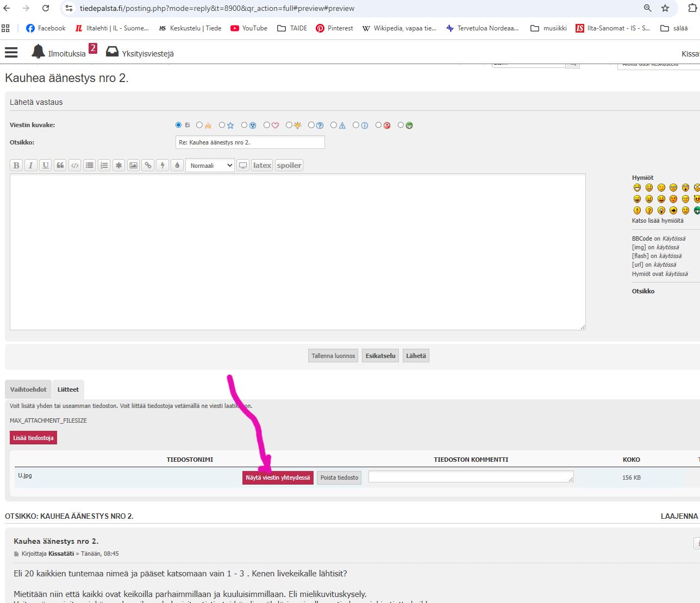Insert a URL with the link icon
Screen dimensions: 700x603
pos(148,165)
